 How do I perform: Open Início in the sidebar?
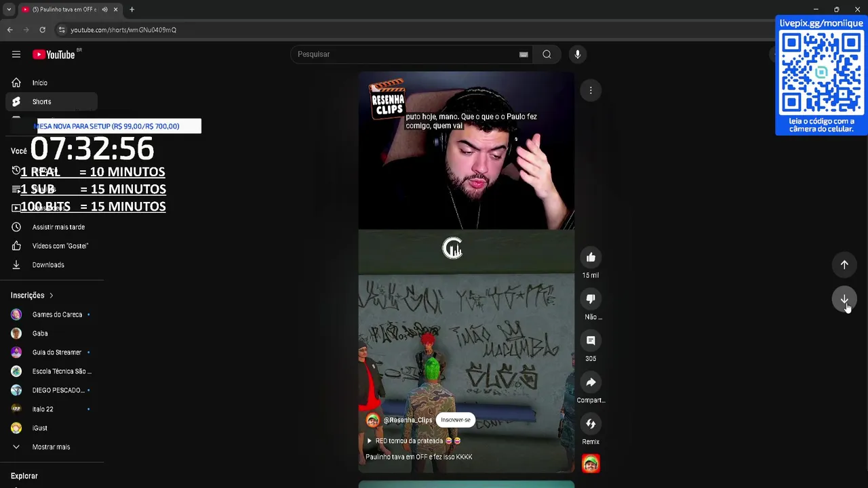[x=52, y=83]
